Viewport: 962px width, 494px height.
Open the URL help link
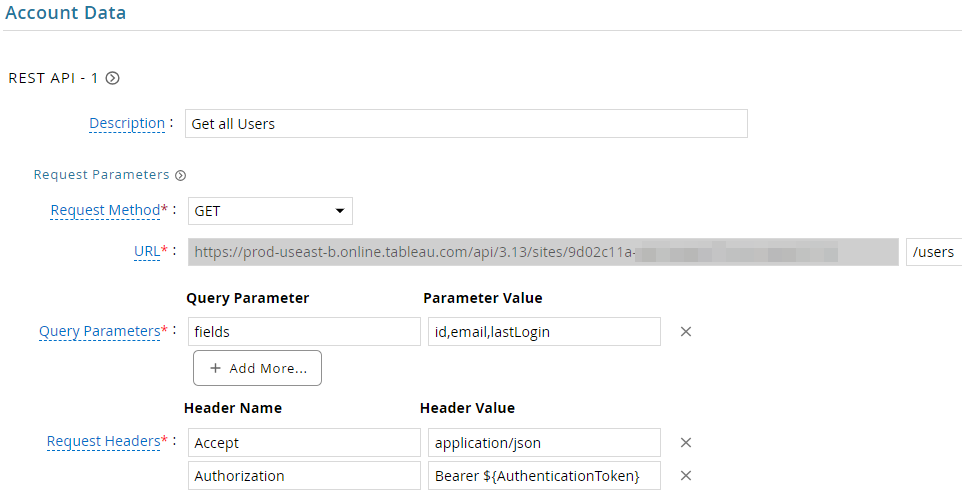click(x=147, y=252)
